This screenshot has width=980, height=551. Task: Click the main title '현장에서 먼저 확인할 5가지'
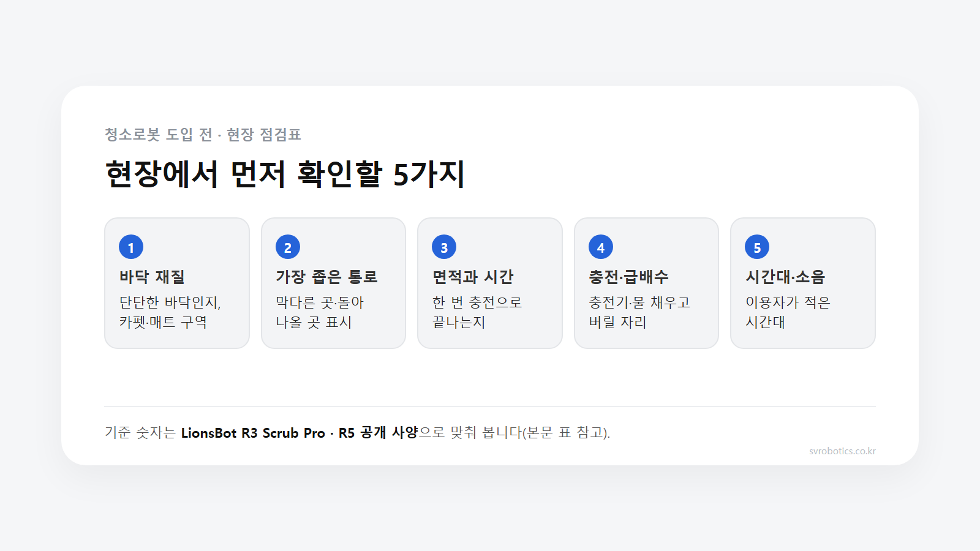pyautogui.click(x=285, y=174)
